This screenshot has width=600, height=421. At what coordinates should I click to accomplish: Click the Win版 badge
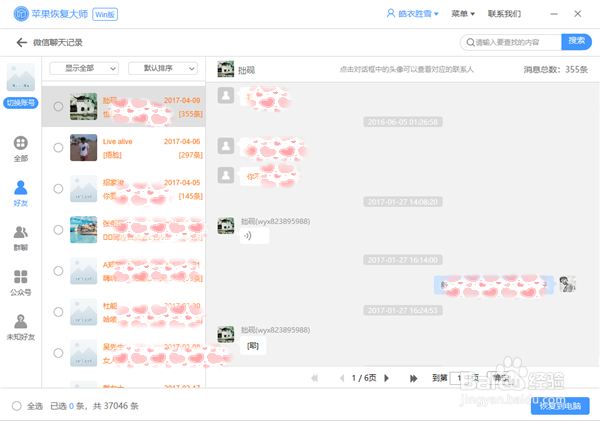(x=105, y=15)
